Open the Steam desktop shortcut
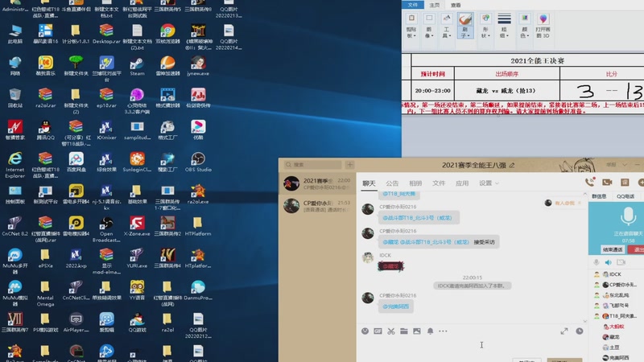Screen dimensions: 644x362 point(137,67)
